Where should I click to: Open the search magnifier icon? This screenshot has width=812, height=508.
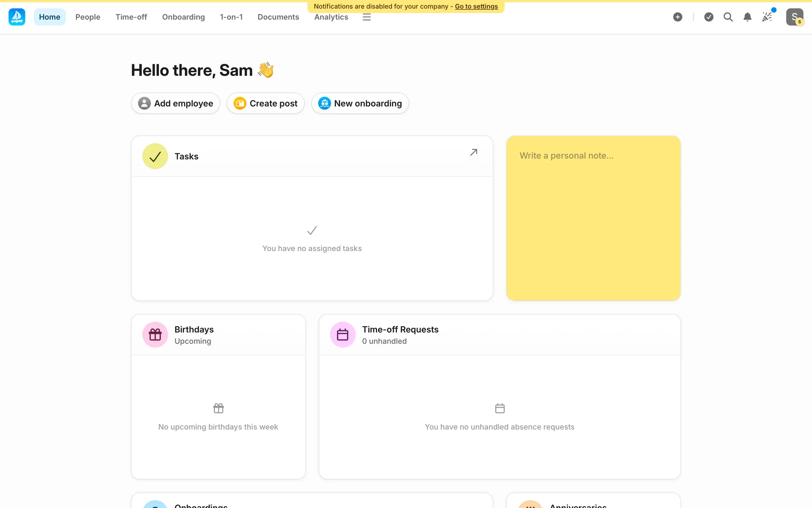coord(728,17)
